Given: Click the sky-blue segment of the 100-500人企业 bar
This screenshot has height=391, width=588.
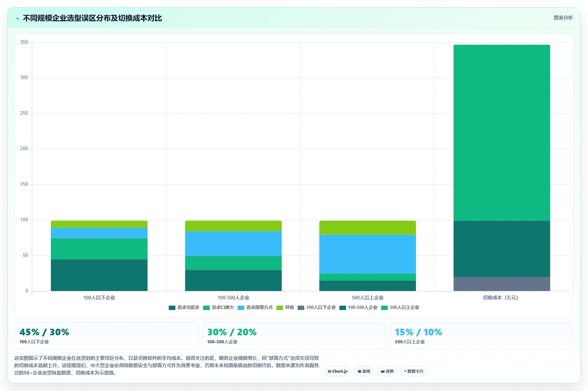Looking at the screenshot, I should click(x=233, y=243).
